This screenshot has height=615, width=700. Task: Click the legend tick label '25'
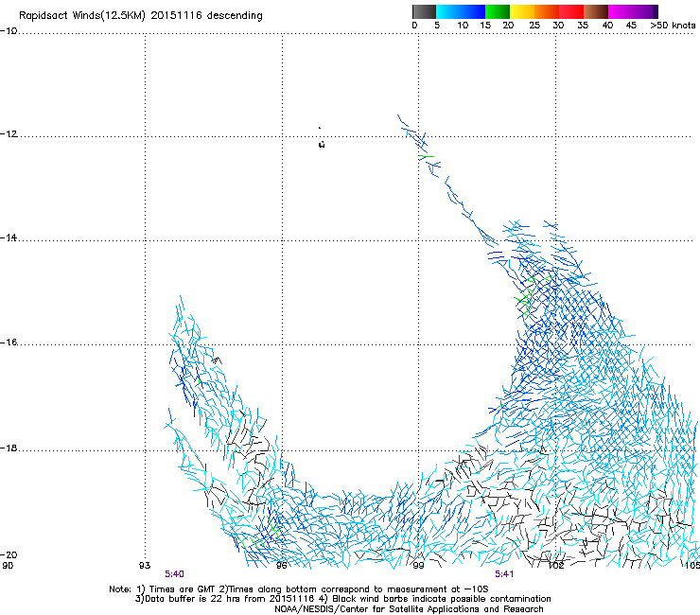(534, 25)
